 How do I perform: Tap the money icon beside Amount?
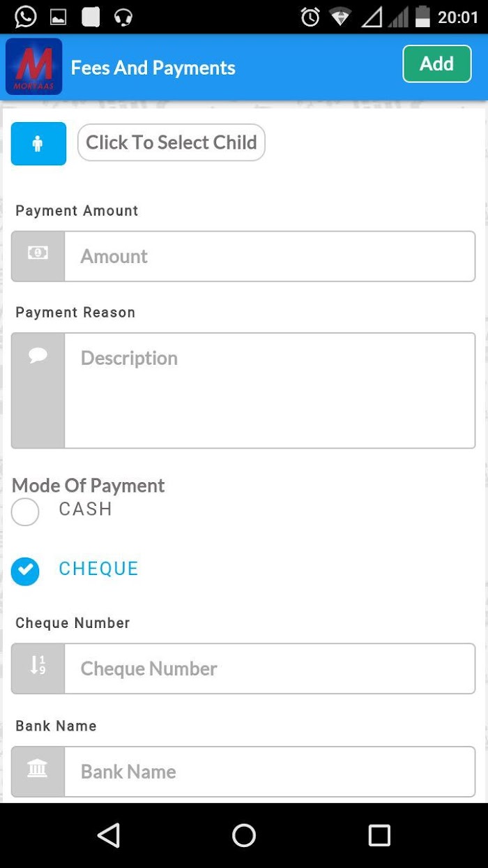click(38, 253)
